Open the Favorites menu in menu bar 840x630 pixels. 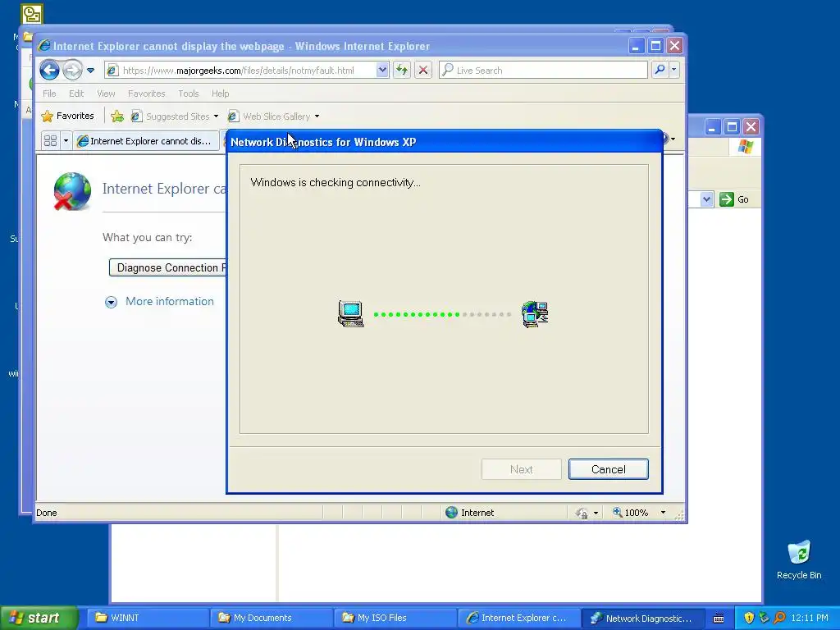[146, 94]
